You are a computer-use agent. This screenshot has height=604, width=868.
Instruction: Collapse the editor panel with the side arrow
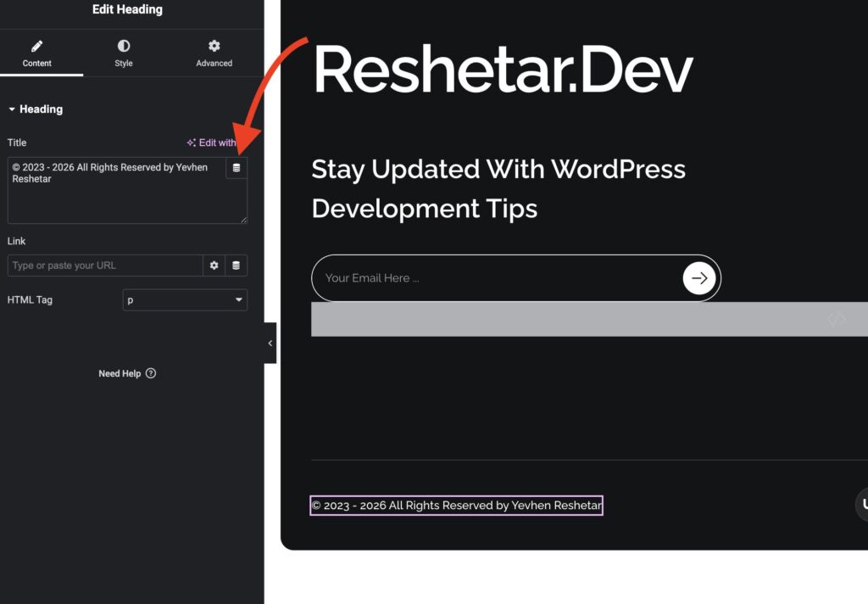click(270, 343)
